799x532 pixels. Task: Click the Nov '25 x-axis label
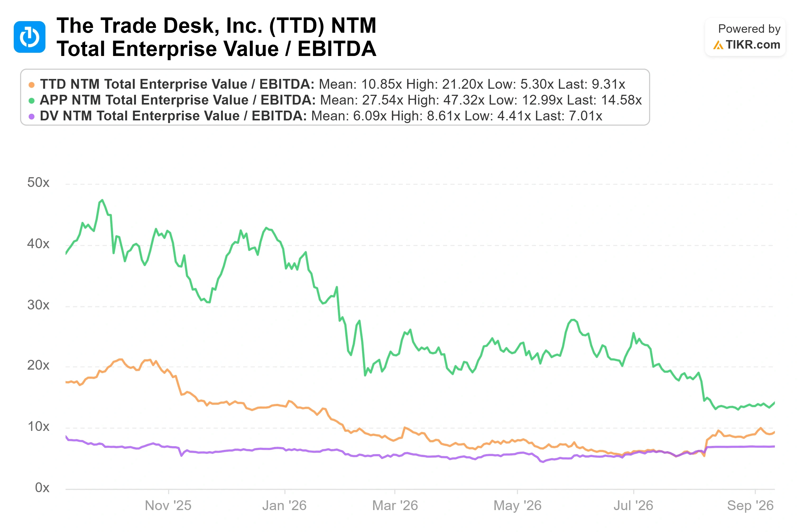[168, 506]
